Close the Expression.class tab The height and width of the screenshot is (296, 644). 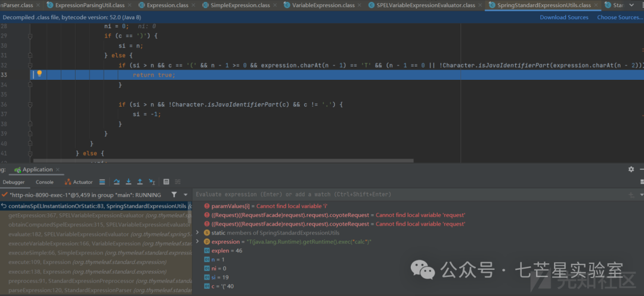[194, 5]
